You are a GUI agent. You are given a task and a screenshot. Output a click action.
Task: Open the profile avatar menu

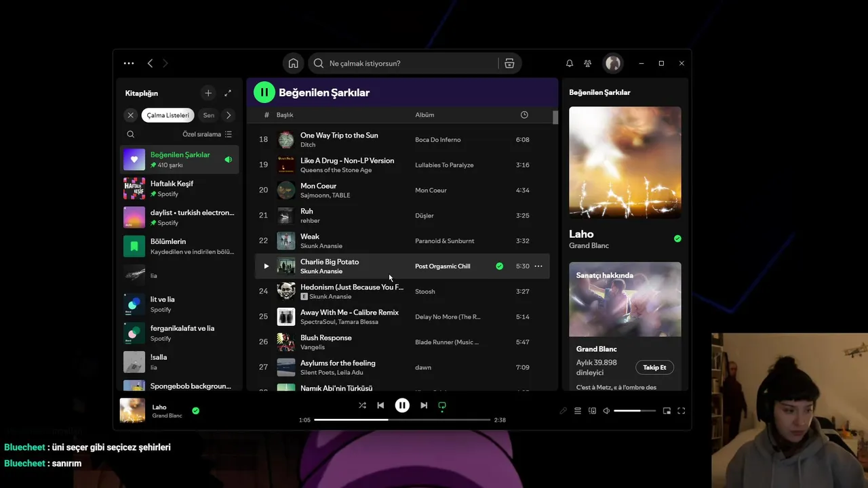click(613, 63)
